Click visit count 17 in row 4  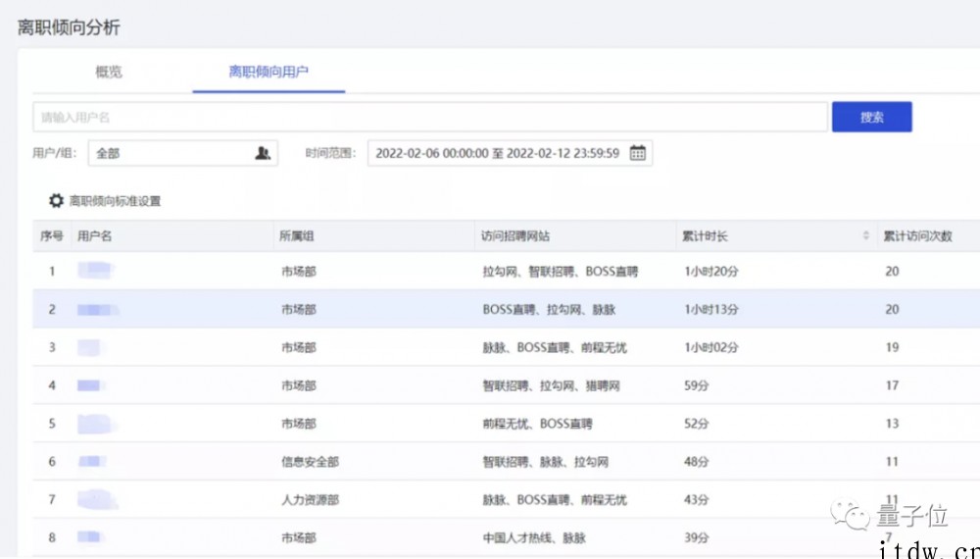[x=892, y=385]
